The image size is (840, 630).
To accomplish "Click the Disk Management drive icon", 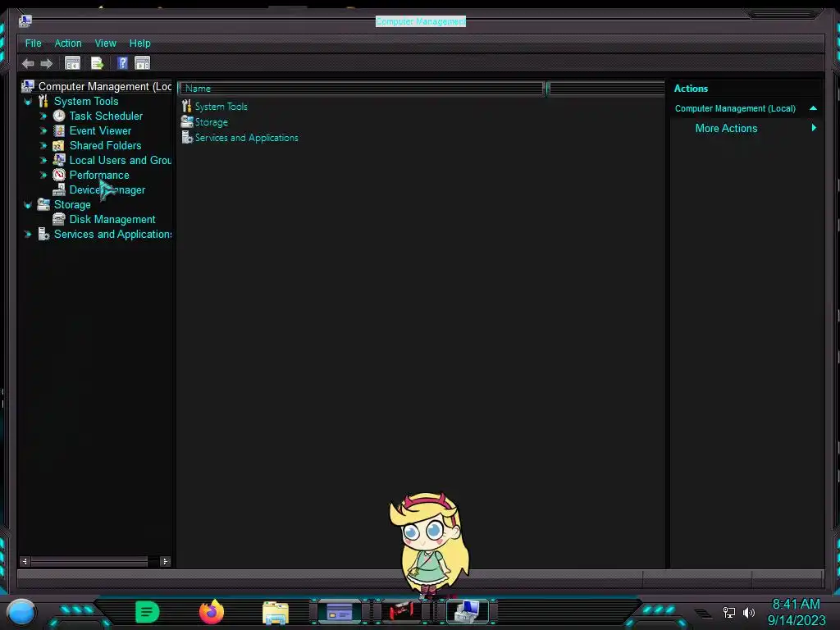I will tap(59, 219).
